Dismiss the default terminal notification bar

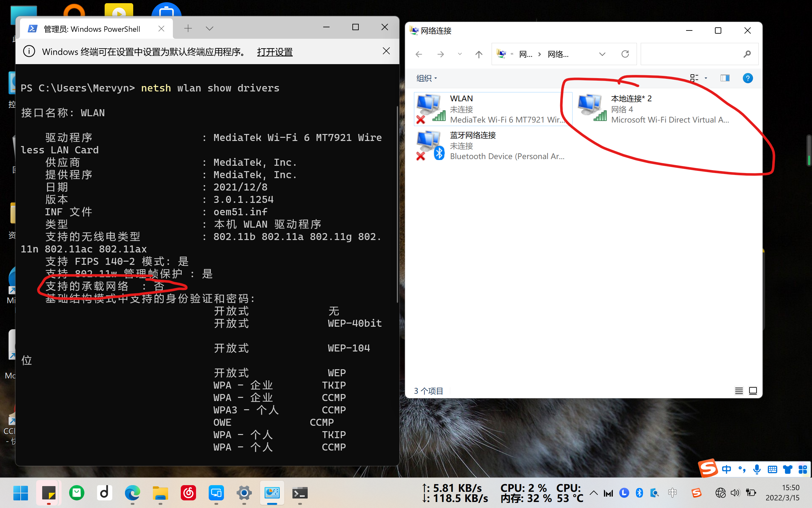[x=386, y=51]
